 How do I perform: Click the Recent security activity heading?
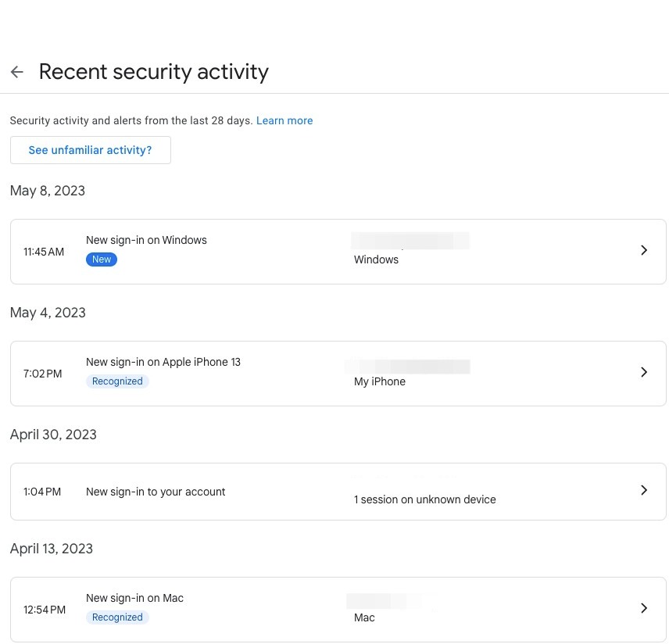pos(154,72)
